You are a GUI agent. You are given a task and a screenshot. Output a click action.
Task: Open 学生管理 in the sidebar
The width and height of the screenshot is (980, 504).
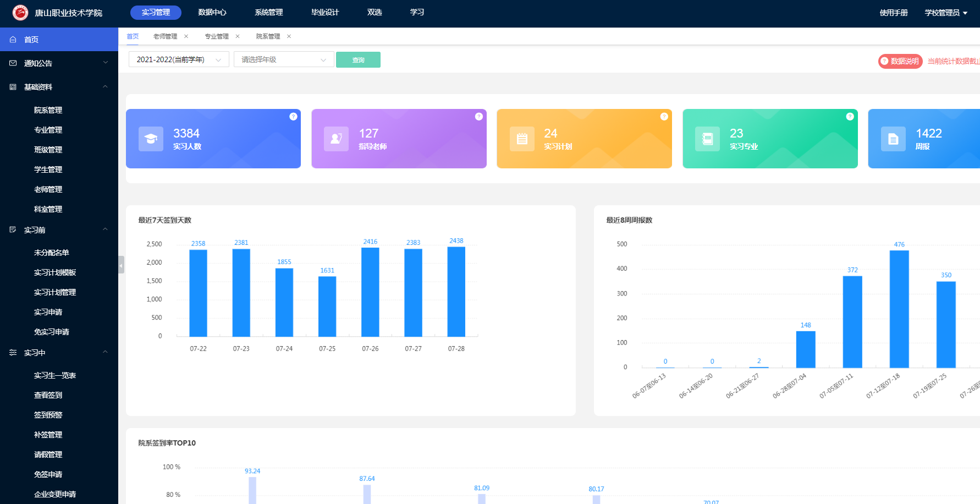[x=48, y=169]
